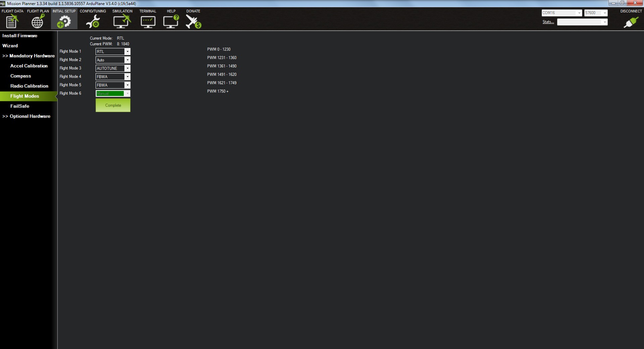Viewport: 644px width, 349px height.
Task: Open the Help monitor icon
Action: 171,22
